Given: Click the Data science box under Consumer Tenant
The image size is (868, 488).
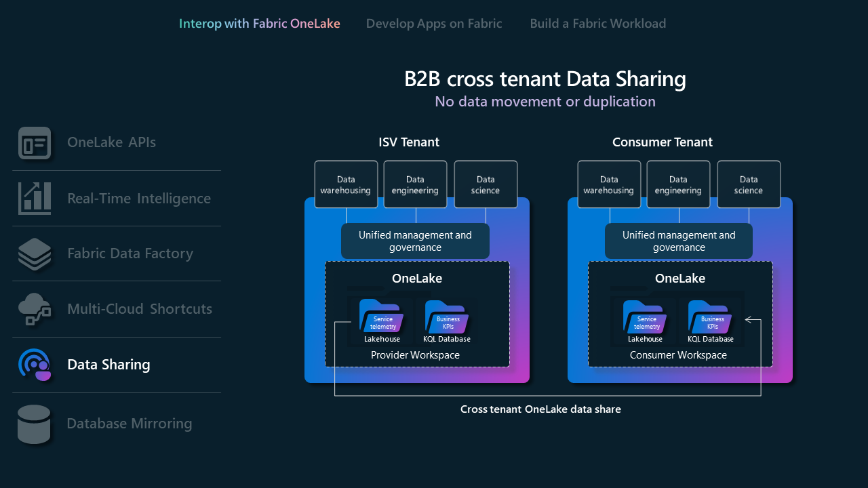Looking at the screenshot, I should tap(749, 184).
